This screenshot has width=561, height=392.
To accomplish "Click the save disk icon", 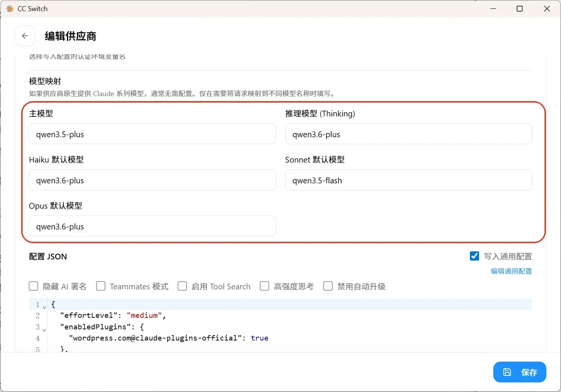I will point(507,372).
